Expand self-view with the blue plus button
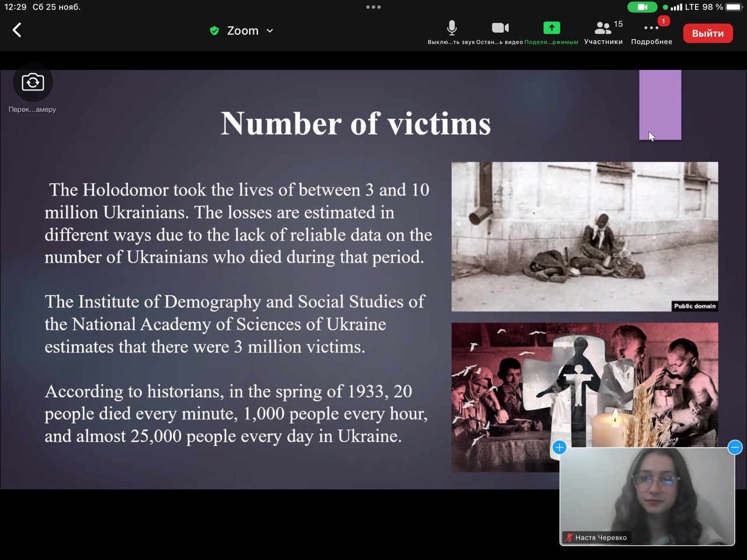This screenshot has width=747, height=560. (x=559, y=447)
